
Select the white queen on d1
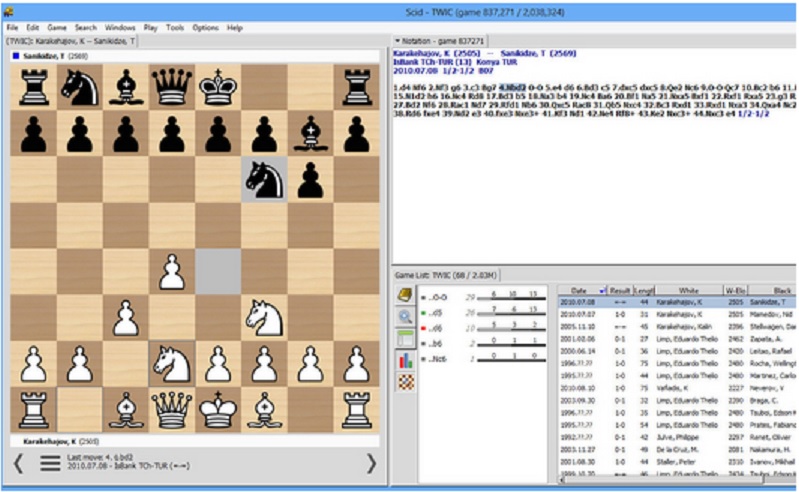(x=172, y=410)
